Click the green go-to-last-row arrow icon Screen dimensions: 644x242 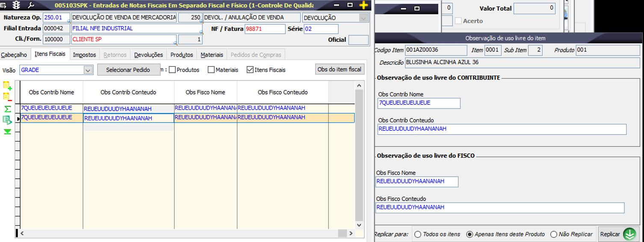pyautogui.click(x=7, y=132)
